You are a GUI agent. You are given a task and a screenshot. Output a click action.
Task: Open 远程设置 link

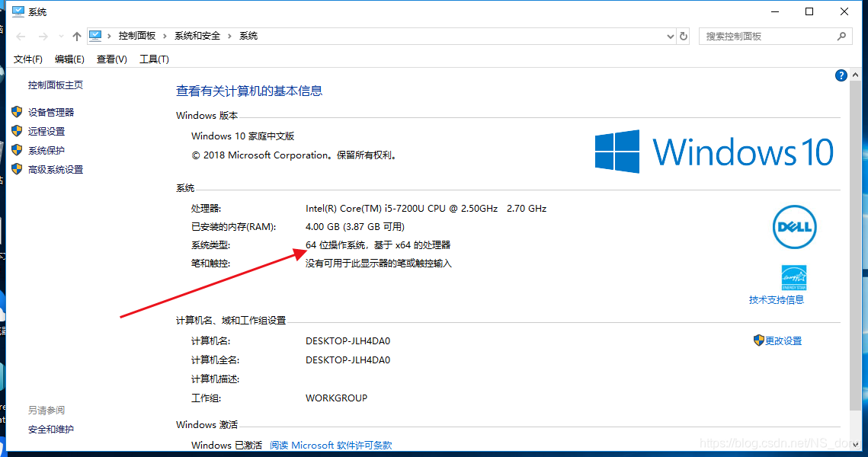click(x=46, y=131)
